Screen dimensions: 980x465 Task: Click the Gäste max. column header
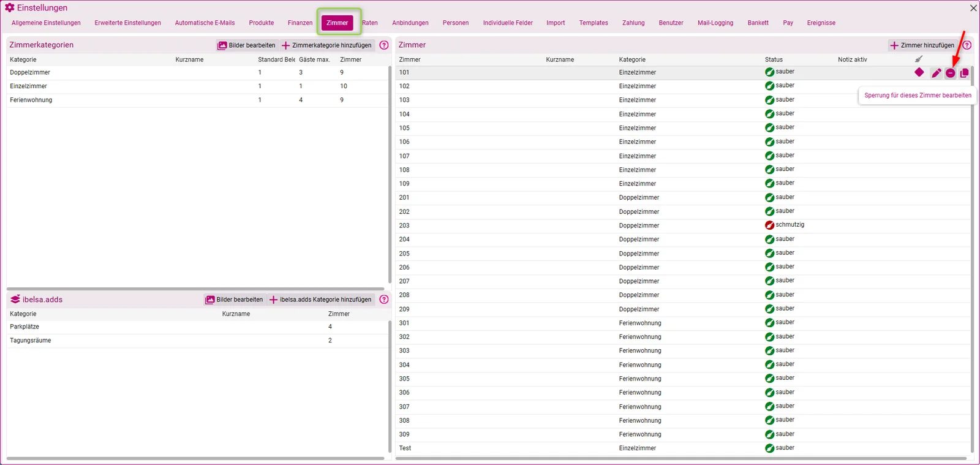(314, 59)
